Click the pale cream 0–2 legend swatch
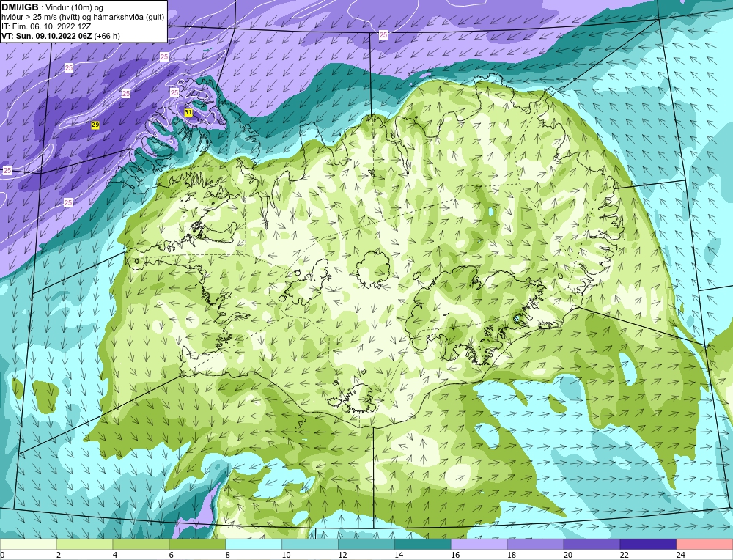Image resolution: width=733 pixels, height=560 pixels. [28, 545]
